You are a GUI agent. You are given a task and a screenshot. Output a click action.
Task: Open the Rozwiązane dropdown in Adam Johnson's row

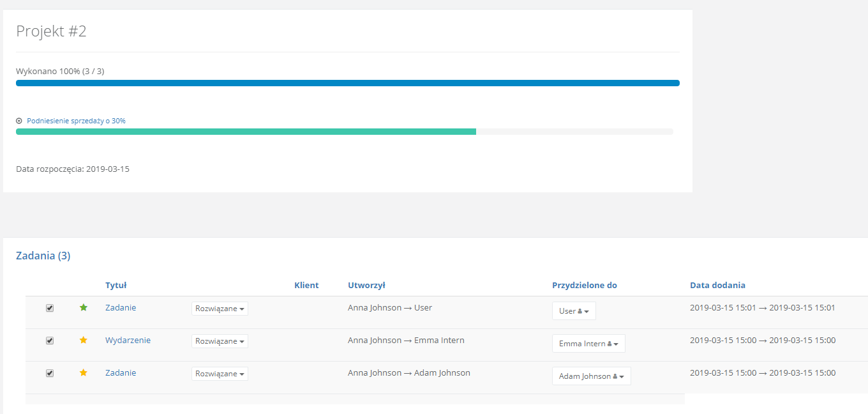point(220,374)
